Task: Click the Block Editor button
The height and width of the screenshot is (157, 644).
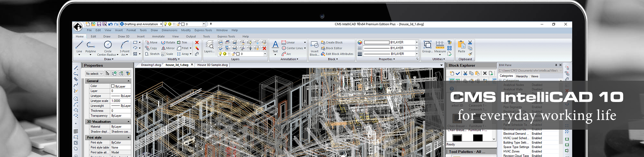Action: coord(331,48)
